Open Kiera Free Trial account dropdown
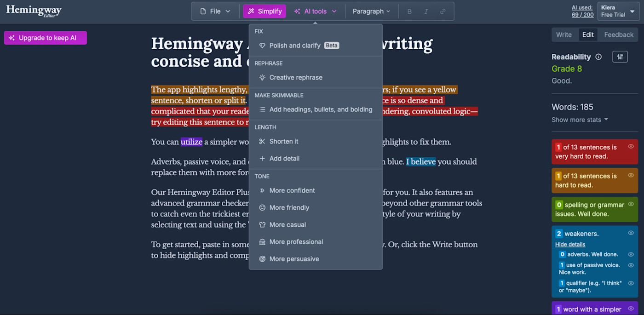644x315 pixels. tap(618, 11)
